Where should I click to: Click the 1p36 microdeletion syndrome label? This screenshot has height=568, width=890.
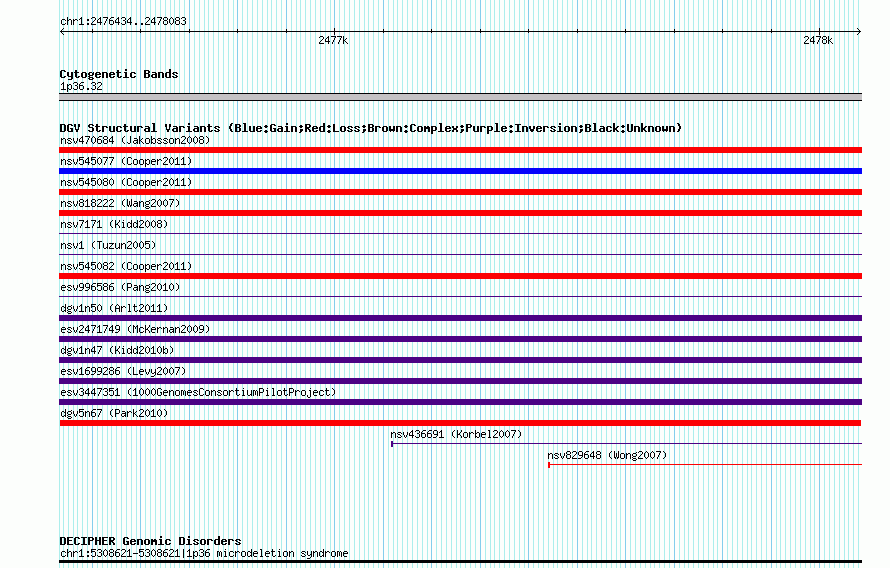click(x=204, y=553)
